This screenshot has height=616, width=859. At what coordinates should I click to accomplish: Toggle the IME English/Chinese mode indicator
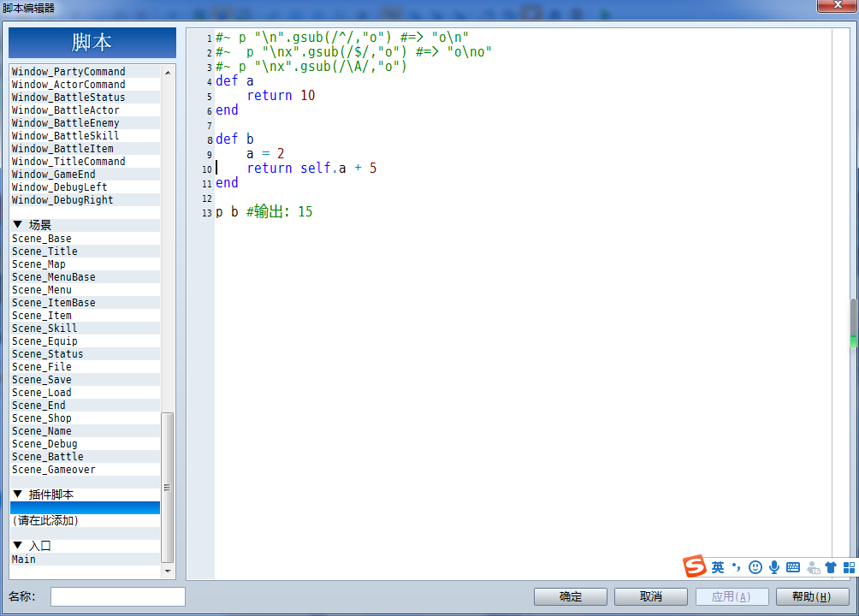point(718,567)
